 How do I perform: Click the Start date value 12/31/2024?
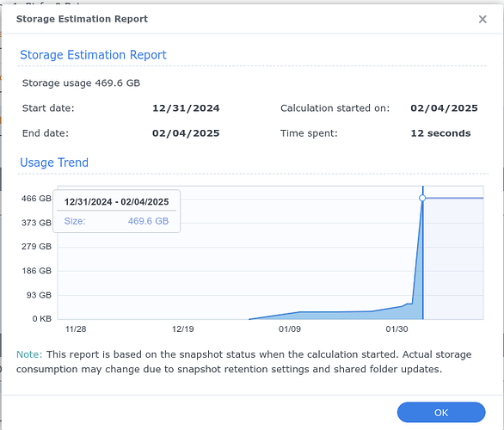tap(186, 108)
